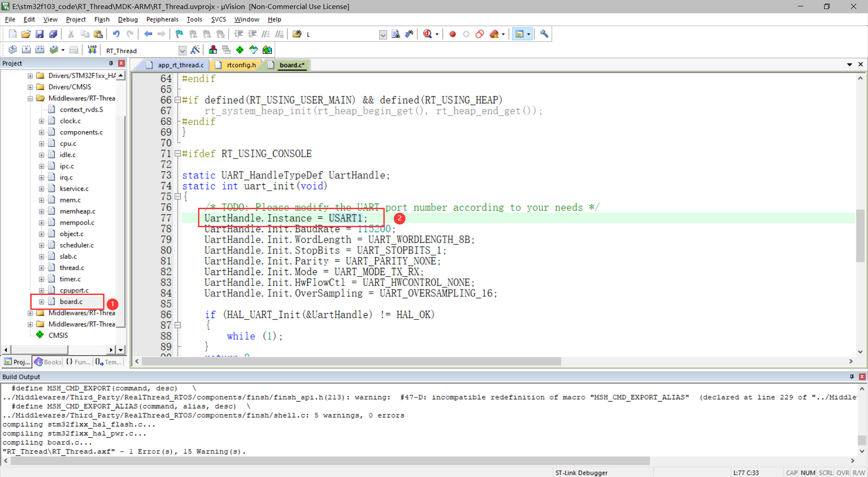868x477 pixels.
Task: Click the incremental find binoculars icon
Action: click(409, 34)
